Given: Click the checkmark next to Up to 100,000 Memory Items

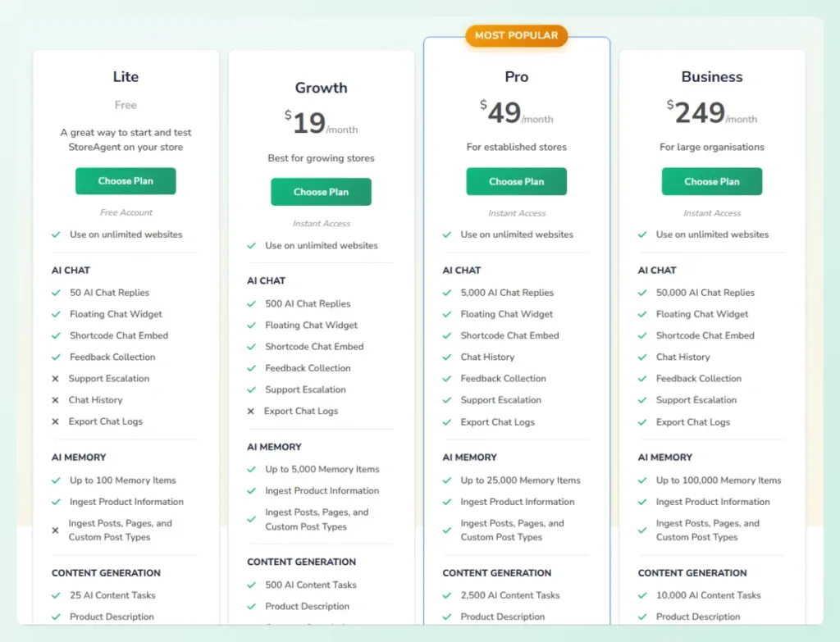Looking at the screenshot, I should click(x=642, y=480).
